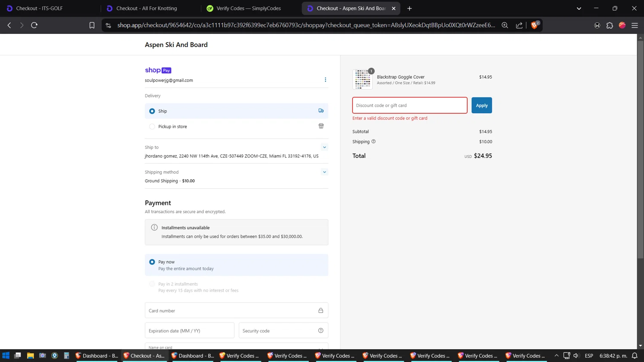The height and width of the screenshot is (362, 644).
Task: Select the Pay now radio option
Action: 152,262
